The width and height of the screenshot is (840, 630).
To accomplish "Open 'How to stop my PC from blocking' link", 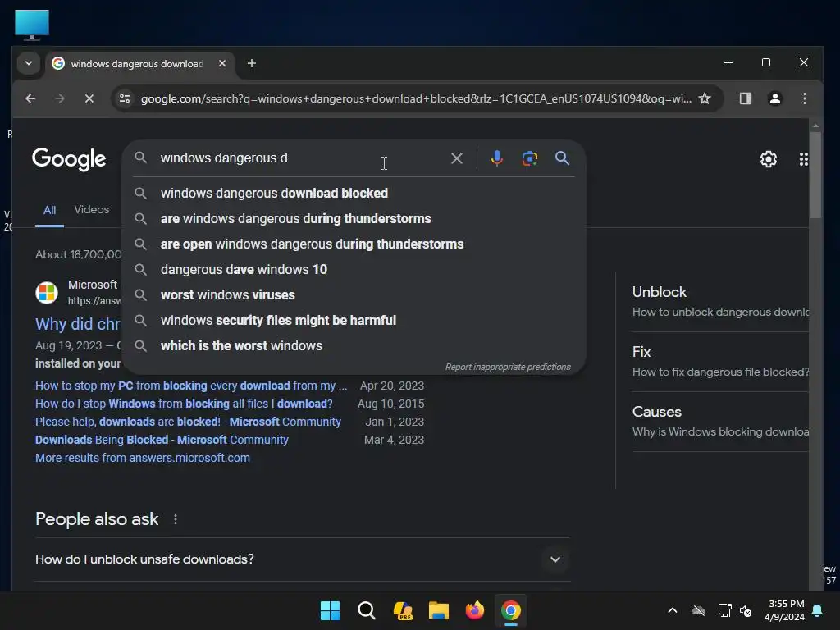I will coord(191,386).
